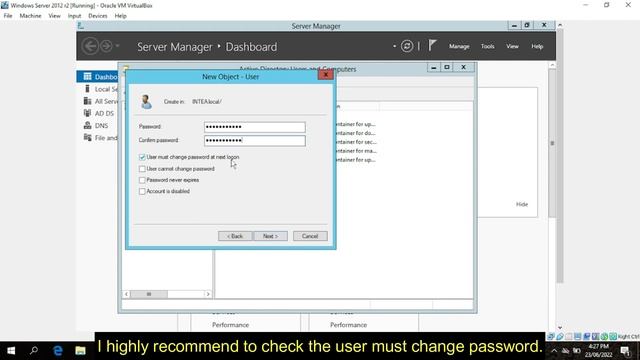Select Local Server in the sidebar
640x360 pixels.
tap(100, 89)
